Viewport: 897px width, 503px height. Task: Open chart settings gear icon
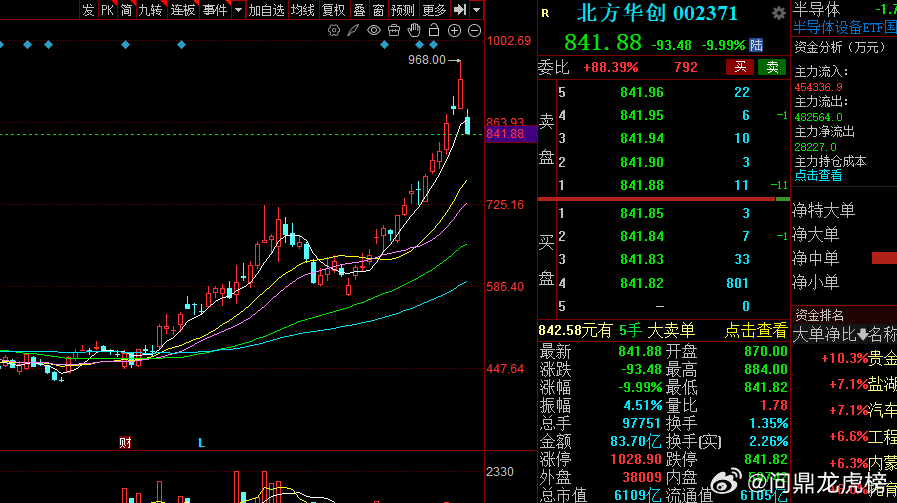tap(334, 30)
